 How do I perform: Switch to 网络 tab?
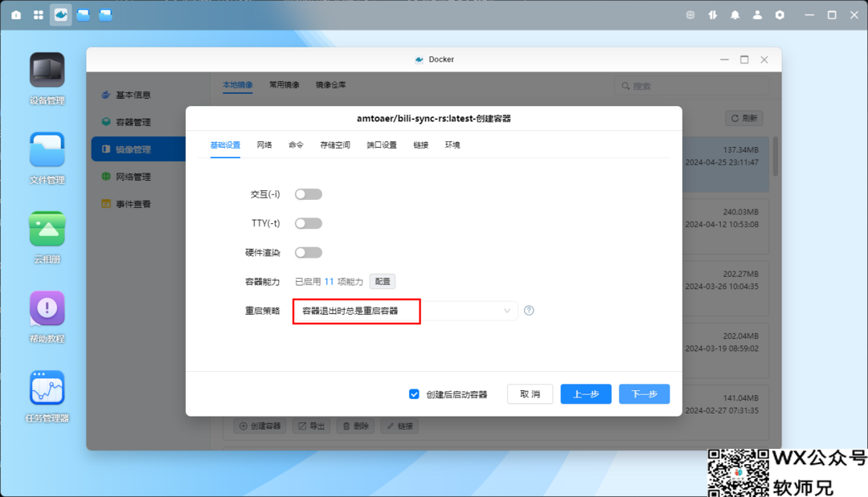[x=264, y=145]
